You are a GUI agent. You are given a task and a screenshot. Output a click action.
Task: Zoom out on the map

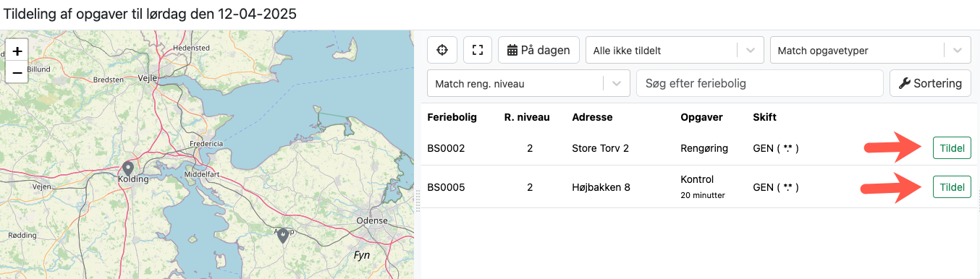coord(17,72)
